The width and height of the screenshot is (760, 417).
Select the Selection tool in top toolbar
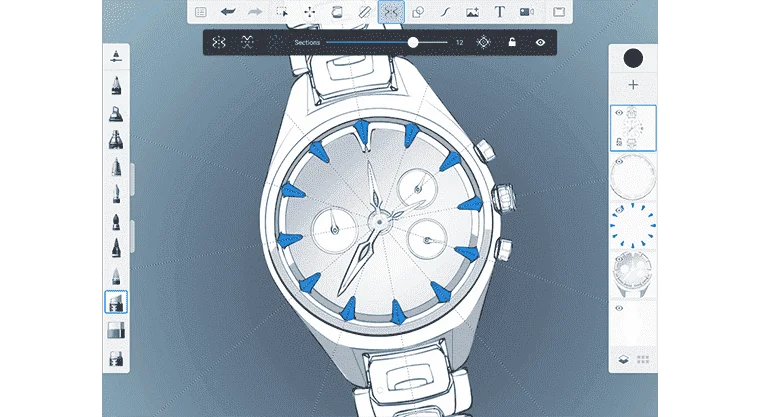pos(282,12)
